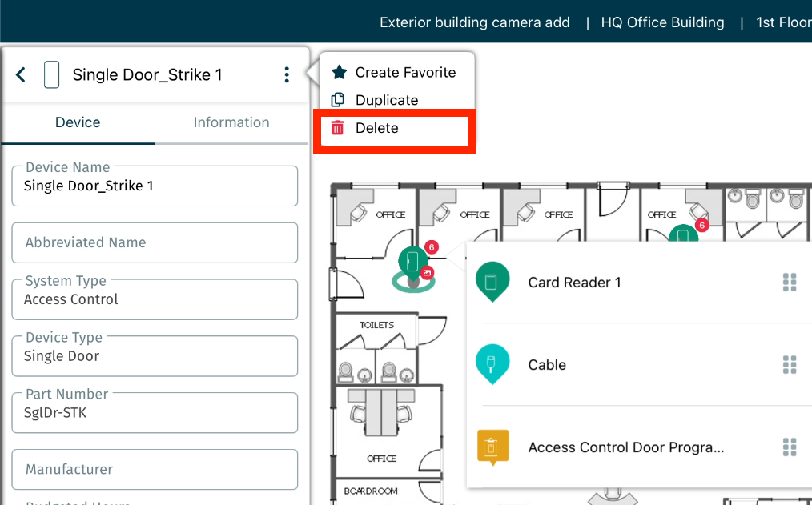This screenshot has height=505, width=812.
Task: Edit the Part Number field
Action: (155, 412)
